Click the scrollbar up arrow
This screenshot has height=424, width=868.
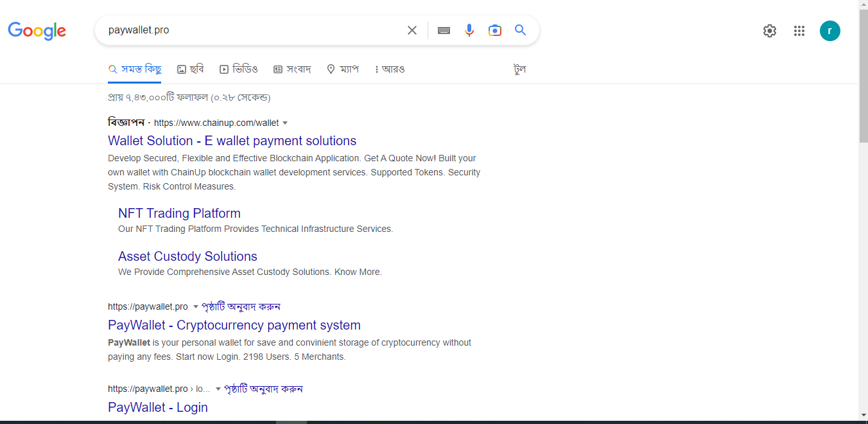point(863,4)
